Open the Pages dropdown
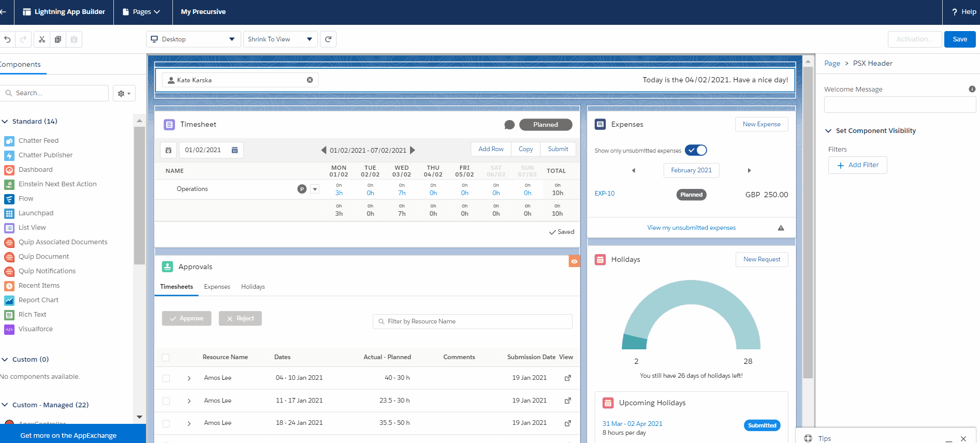Screen dimensions: 980x443 (142, 12)
